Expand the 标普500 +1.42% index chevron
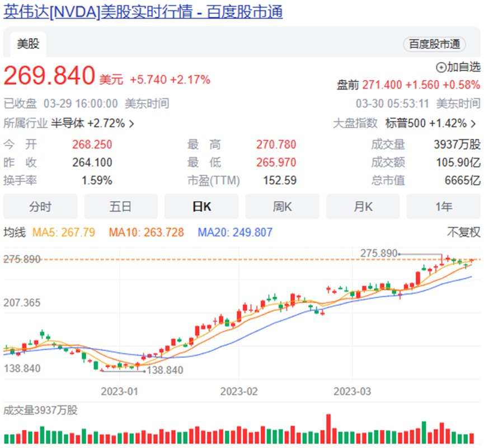Viewport: 484px width, 448px height. (473, 124)
